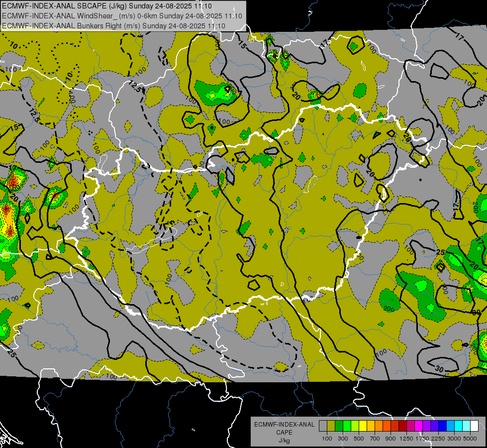Click the yellow-green lime legend swatch
The height and width of the screenshot is (448, 487).
pos(355,426)
